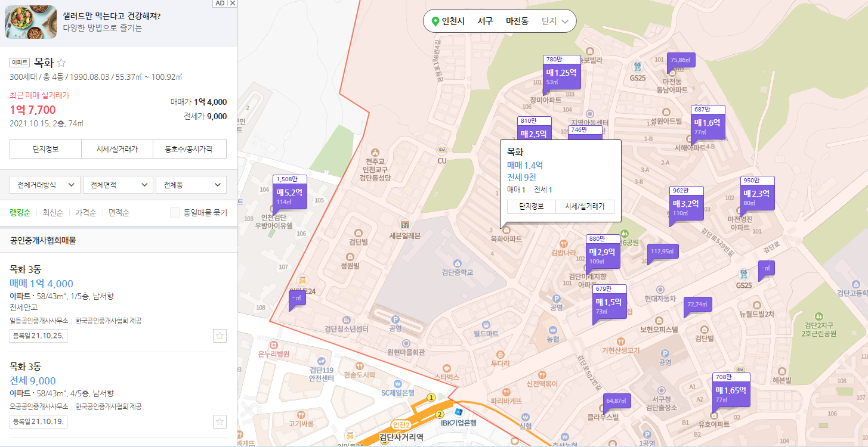Switch to the 동호수/공시가격 tab
Viewport: 868px width, 447px height.
point(190,149)
